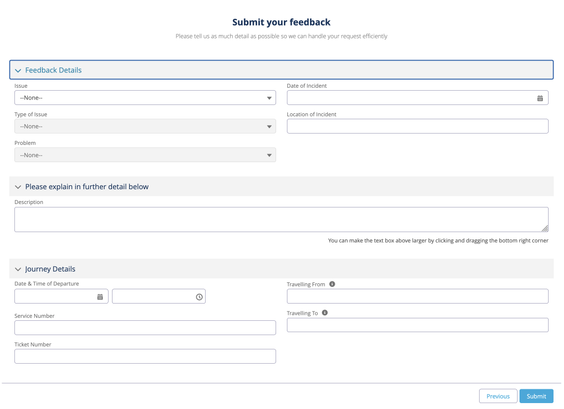Click the 'Feedback Details' section title text
Image resolution: width=564 pixels, height=409 pixels.
[x=53, y=70]
